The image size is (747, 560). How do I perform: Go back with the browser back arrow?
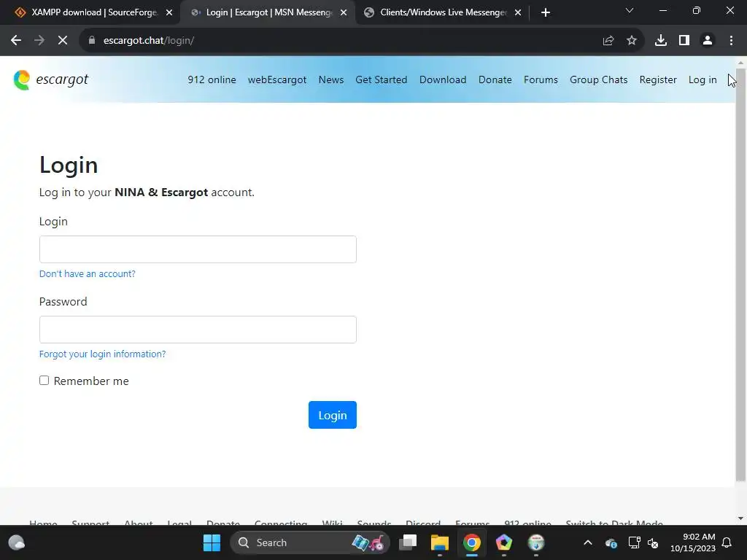(16, 41)
